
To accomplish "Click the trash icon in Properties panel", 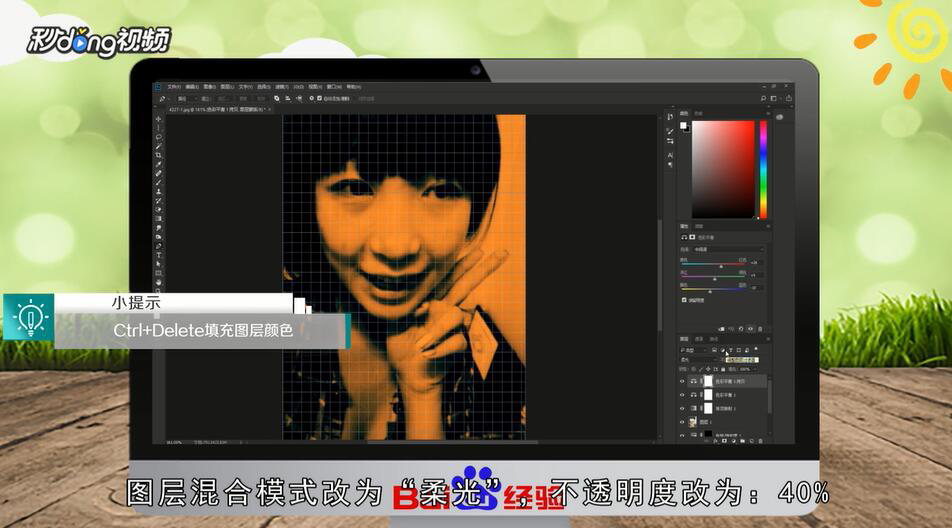I will (760, 329).
